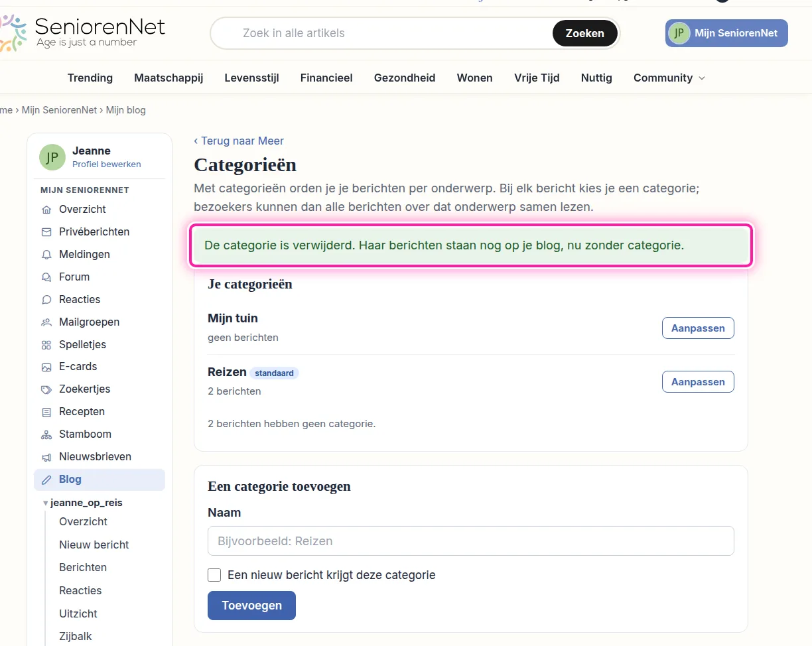Open the Trending menu item
The width and height of the screenshot is (812, 646).
90,78
